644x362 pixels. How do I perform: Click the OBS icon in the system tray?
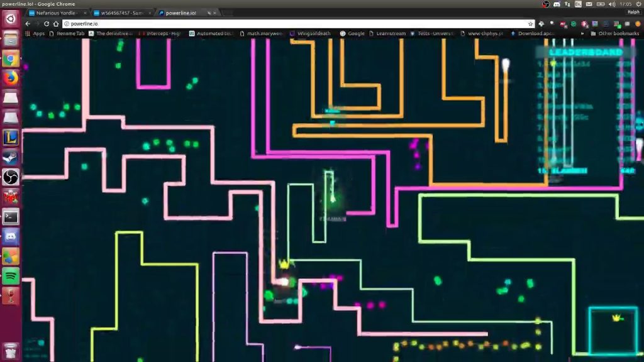tap(546, 4)
